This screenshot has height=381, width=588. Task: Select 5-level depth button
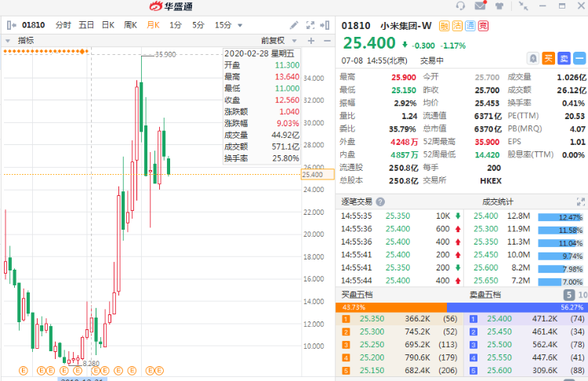[x=569, y=295]
